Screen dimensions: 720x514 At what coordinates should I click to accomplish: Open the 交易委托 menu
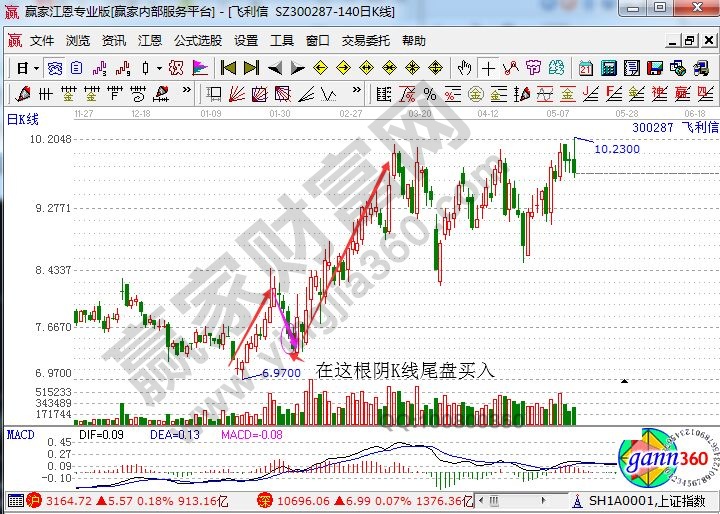coord(365,41)
